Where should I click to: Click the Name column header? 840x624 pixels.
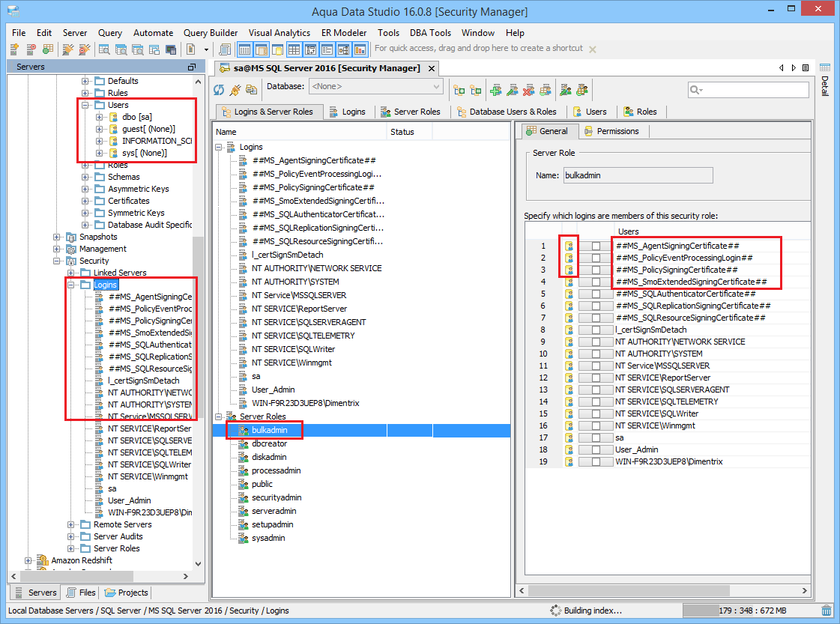click(x=300, y=132)
